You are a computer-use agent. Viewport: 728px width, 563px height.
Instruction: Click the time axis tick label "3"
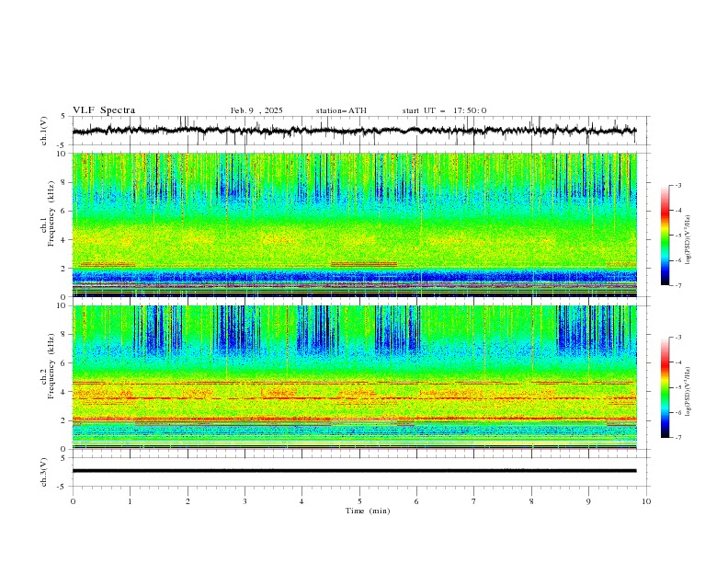245,501
